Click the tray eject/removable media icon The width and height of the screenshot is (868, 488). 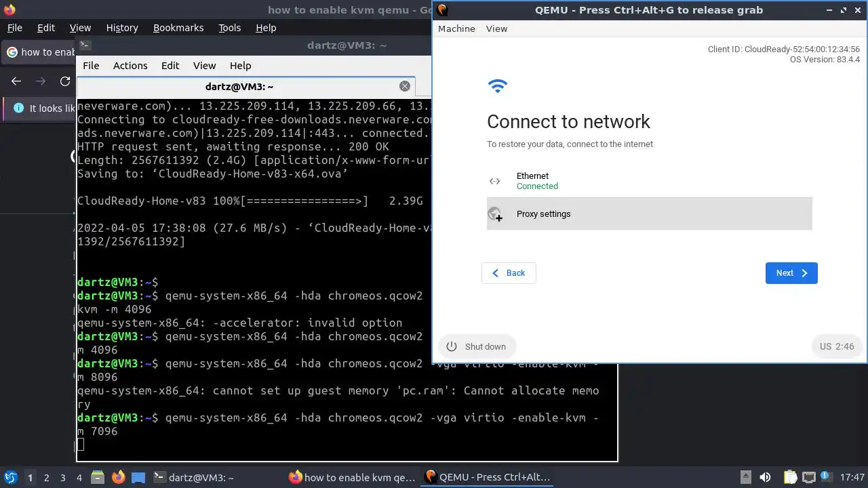(745, 477)
